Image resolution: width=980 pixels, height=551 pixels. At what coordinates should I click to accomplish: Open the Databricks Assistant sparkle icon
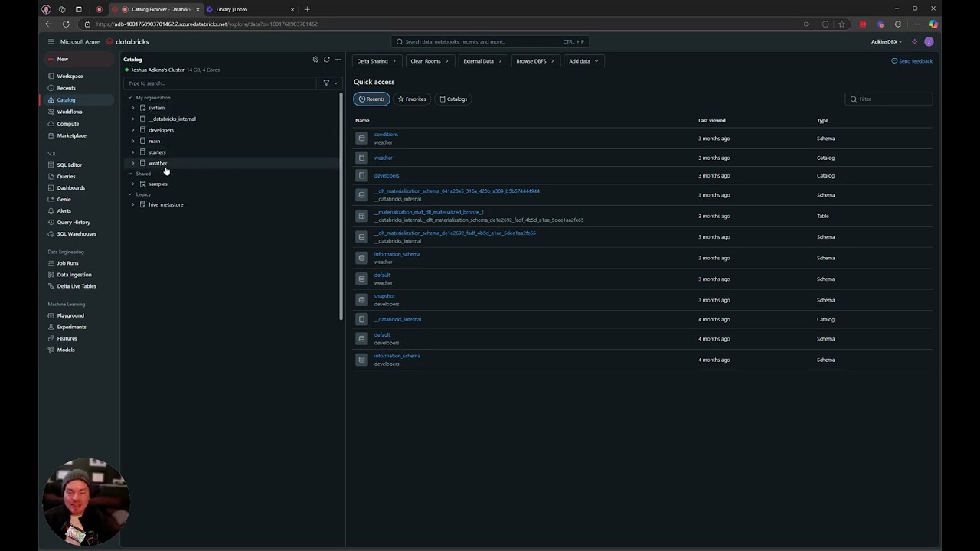914,42
